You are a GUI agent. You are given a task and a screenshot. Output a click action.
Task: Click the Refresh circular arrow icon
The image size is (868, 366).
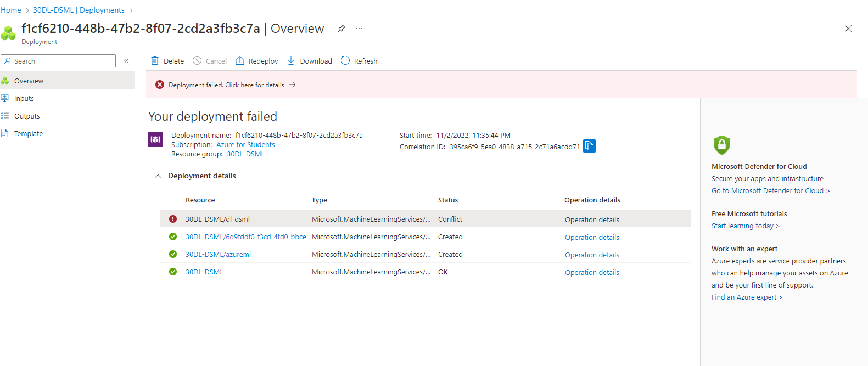[345, 60]
